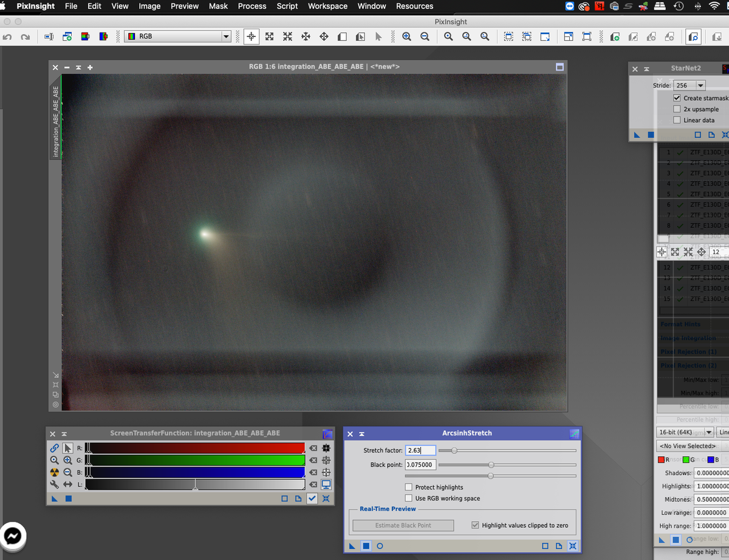Click the STF monitor display icon
Screen dimensions: 729x560
click(326, 484)
